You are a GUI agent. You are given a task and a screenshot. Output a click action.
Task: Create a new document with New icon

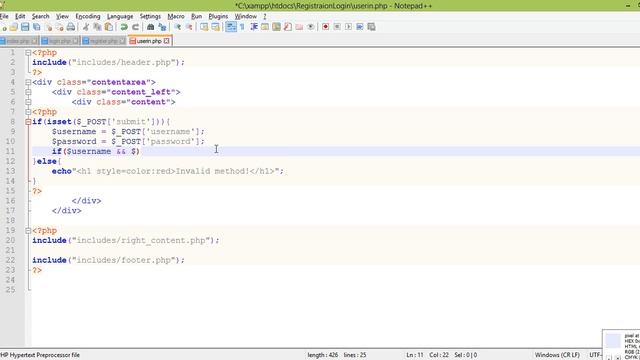tap(3, 27)
